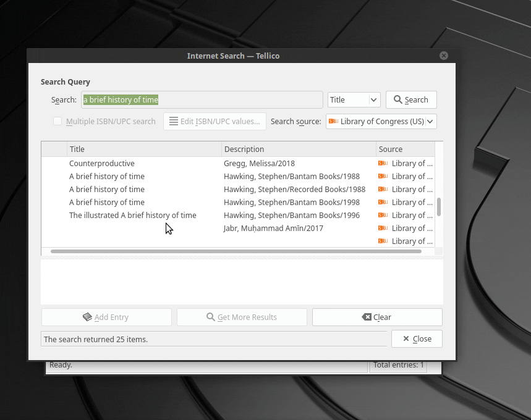Sort results by the Source column header
531x420 pixels.
(406, 149)
